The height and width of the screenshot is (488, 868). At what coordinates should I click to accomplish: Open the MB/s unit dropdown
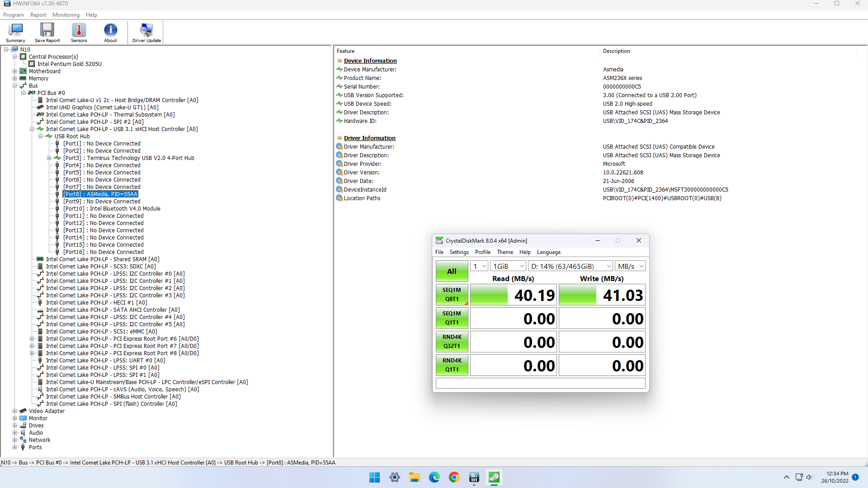(x=630, y=266)
